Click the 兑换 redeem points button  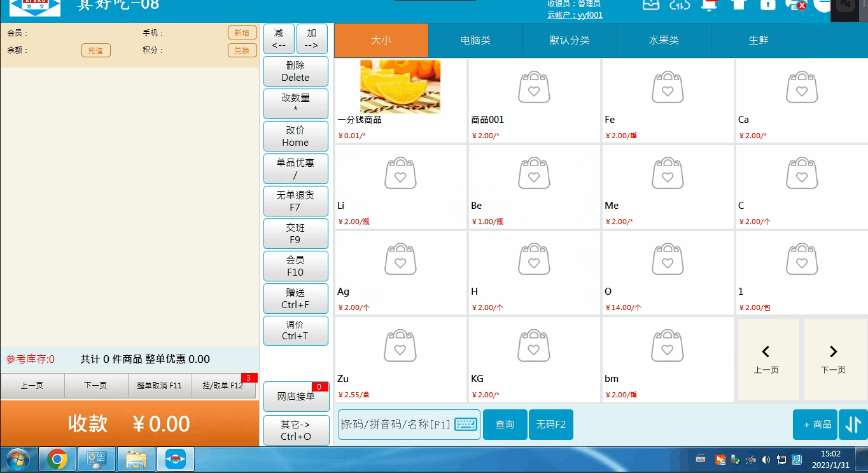tap(242, 50)
